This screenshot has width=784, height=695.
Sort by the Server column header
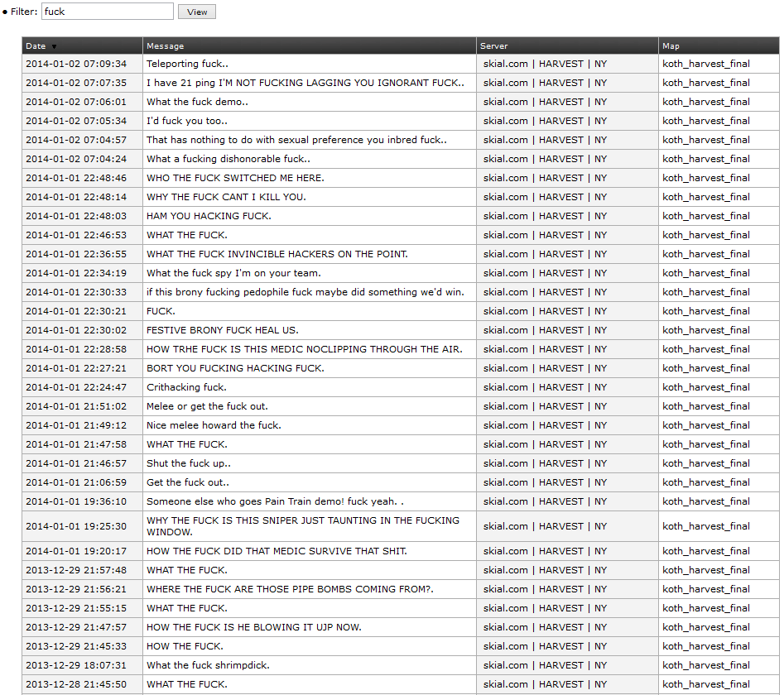pos(567,46)
